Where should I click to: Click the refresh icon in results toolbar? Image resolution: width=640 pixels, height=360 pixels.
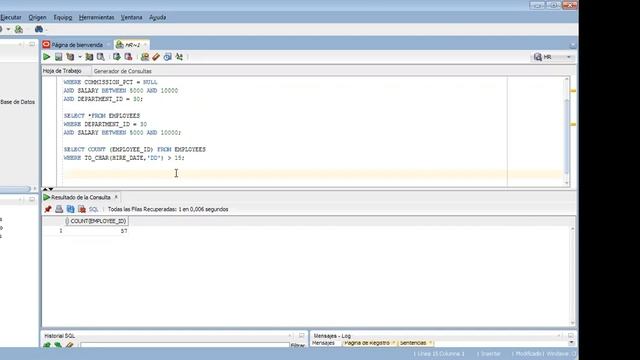(70, 209)
